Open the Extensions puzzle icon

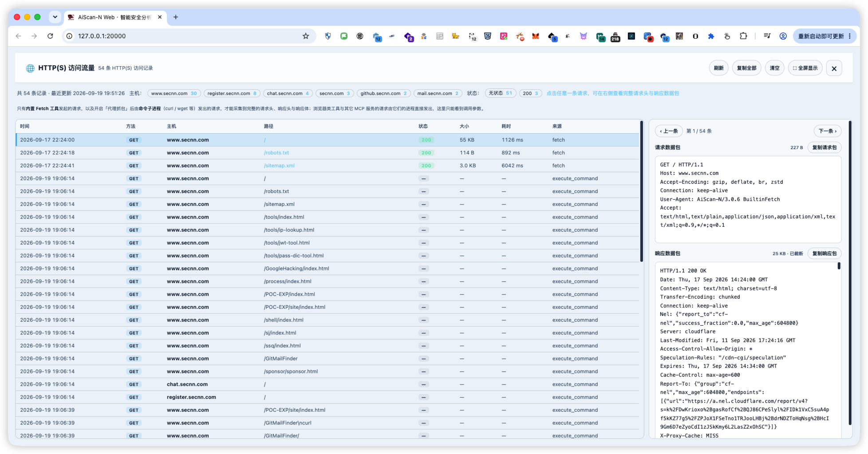743,36
